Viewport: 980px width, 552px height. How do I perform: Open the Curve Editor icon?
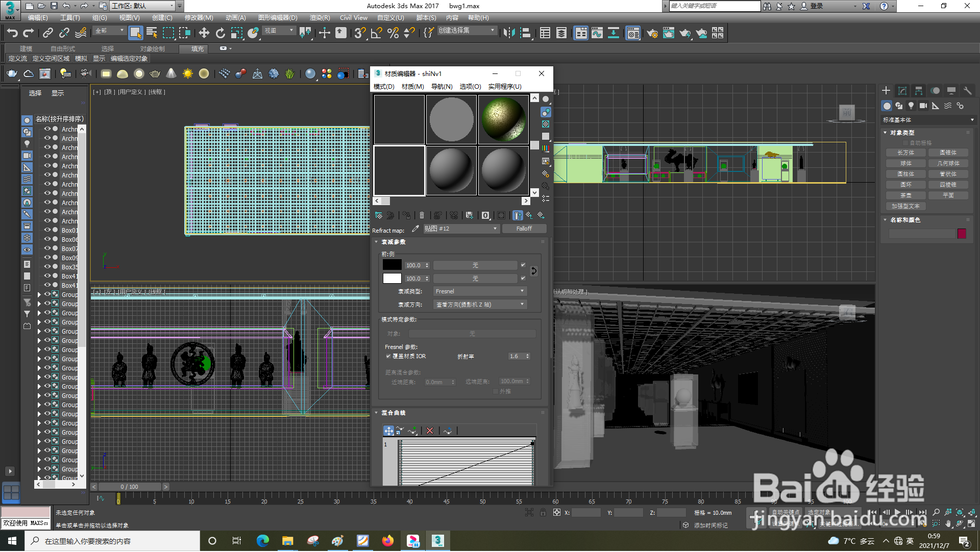[x=597, y=33]
